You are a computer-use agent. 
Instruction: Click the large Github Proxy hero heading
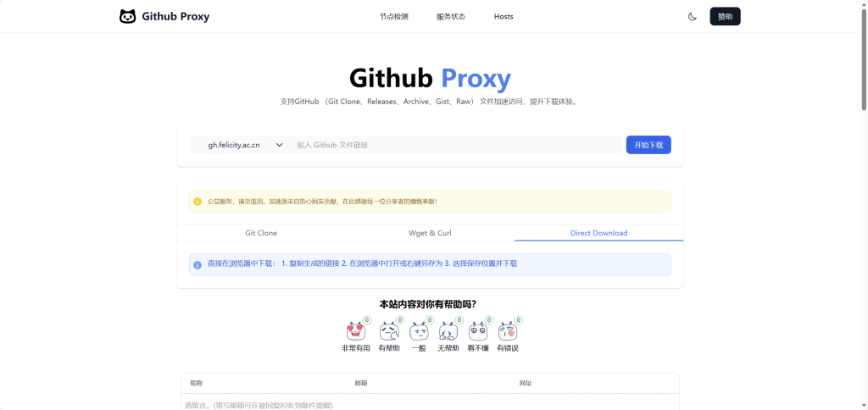[x=430, y=78]
